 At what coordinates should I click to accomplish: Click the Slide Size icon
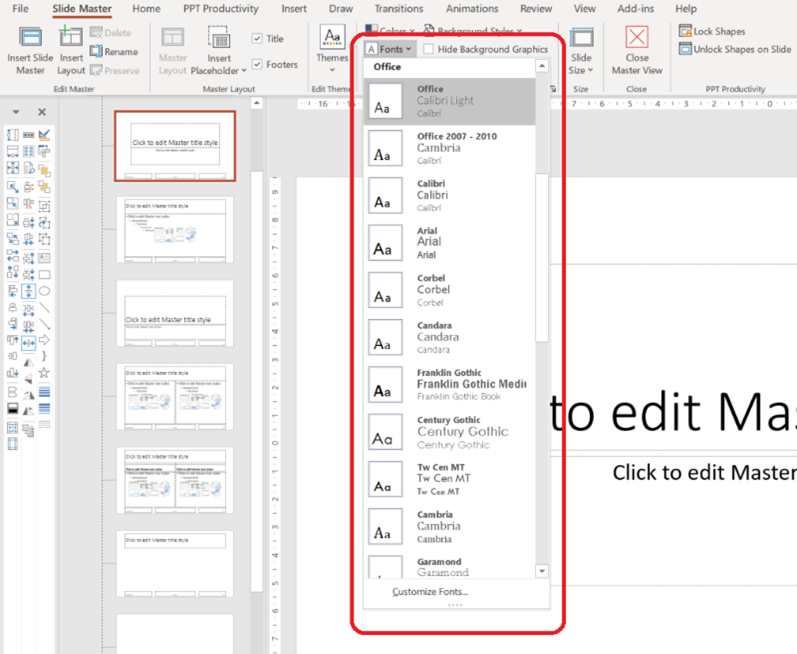tap(581, 38)
